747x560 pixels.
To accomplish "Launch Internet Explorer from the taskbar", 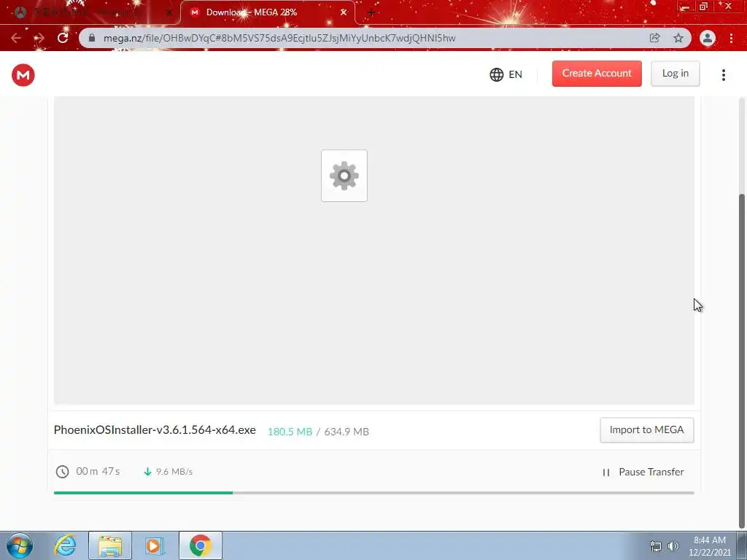I will click(x=65, y=545).
